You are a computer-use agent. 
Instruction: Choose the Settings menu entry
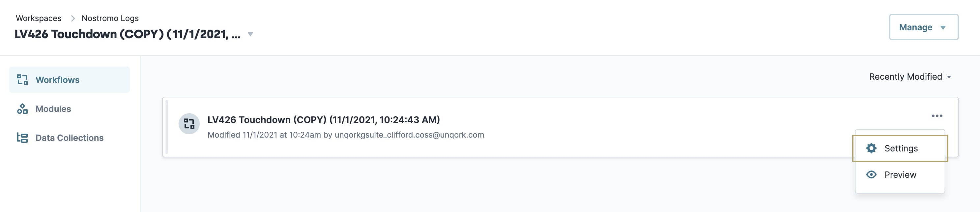click(900, 148)
